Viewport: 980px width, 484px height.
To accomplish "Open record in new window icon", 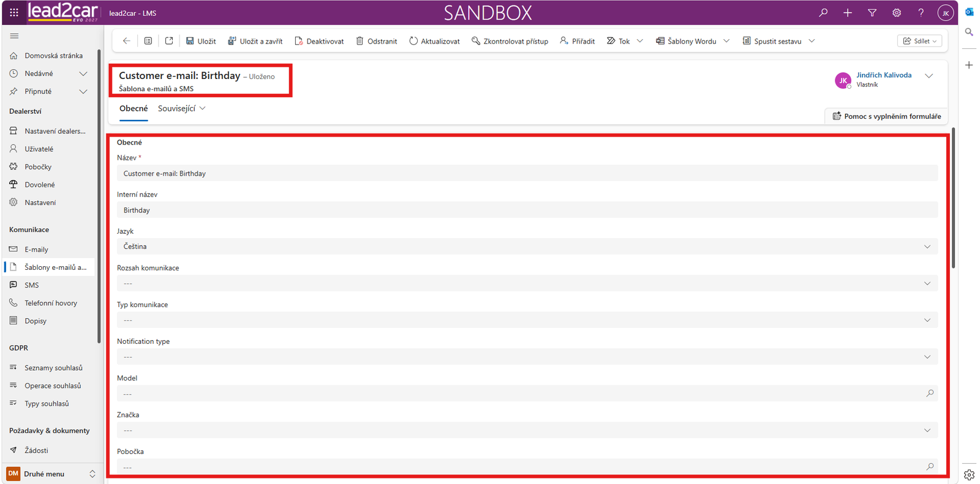I will click(x=169, y=41).
